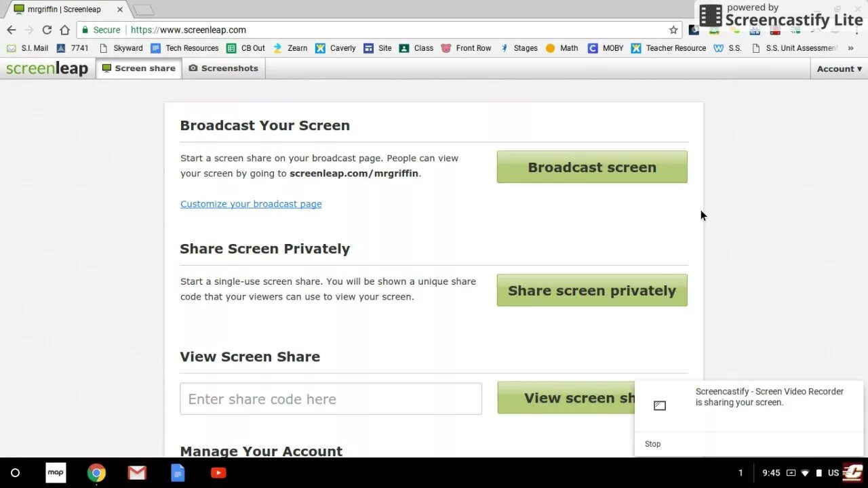Open the Tech Resources bookmark
This screenshot has width=868, height=488.
184,48
